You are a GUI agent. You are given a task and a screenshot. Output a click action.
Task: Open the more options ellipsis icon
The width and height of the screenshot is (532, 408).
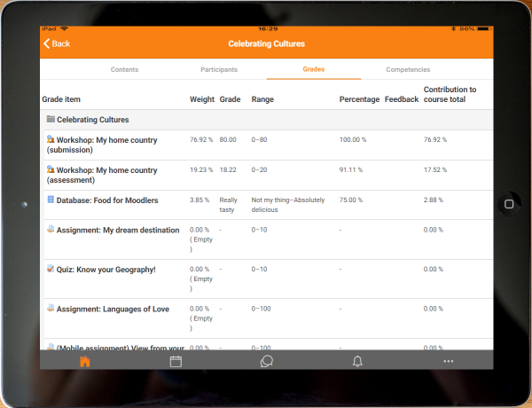point(448,362)
